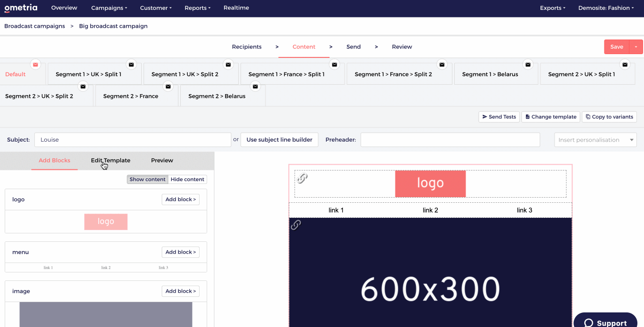Switch to the Add Blocks tab

[55, 160]
